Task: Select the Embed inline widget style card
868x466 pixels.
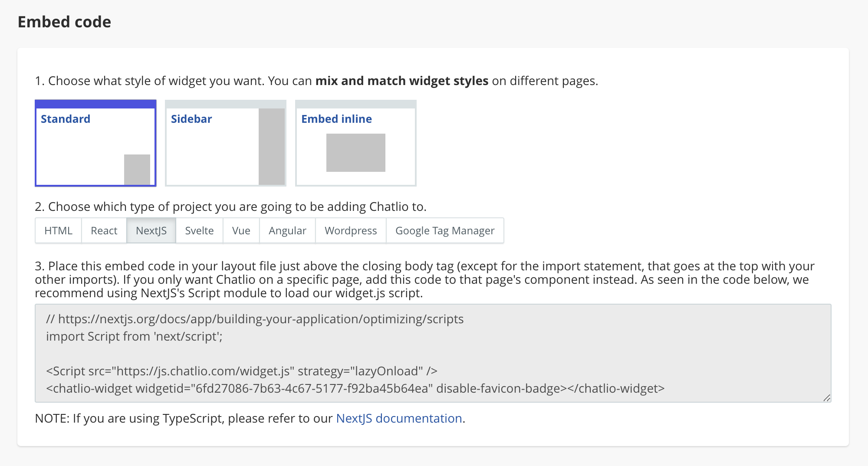Action: [356, 143]
